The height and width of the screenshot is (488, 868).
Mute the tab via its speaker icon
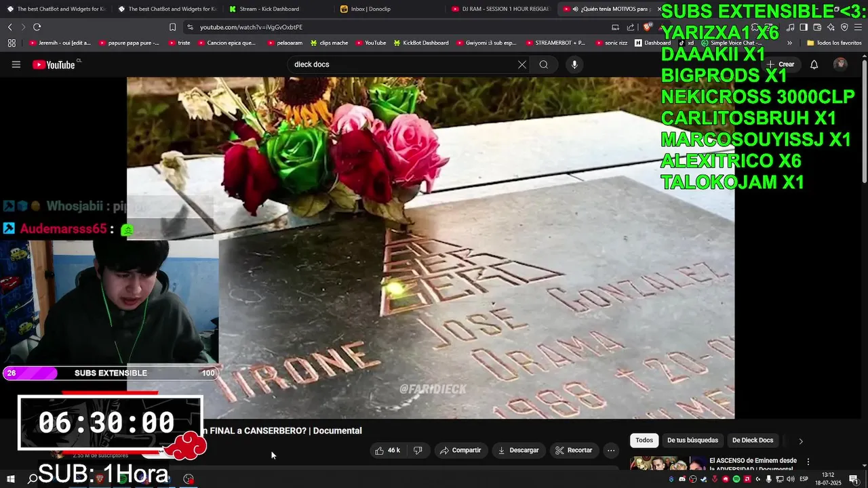[x=575, y=9]
